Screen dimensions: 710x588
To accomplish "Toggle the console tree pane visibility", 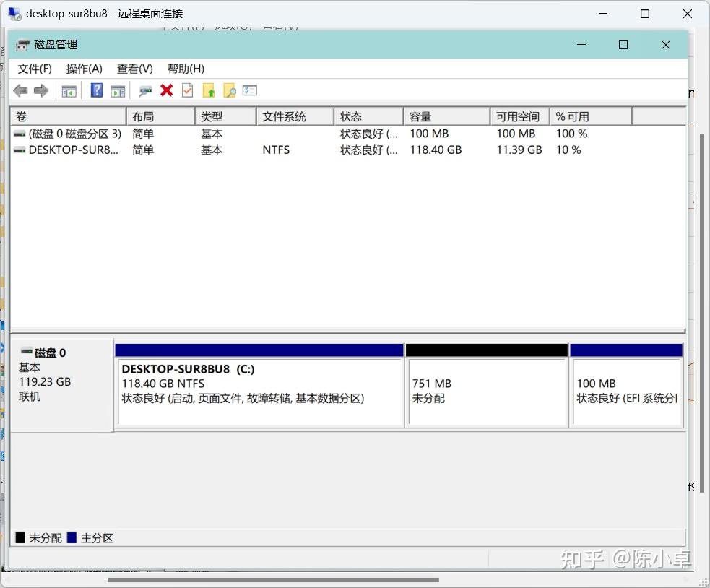I will pyautogui.click(x=69, y=90).
